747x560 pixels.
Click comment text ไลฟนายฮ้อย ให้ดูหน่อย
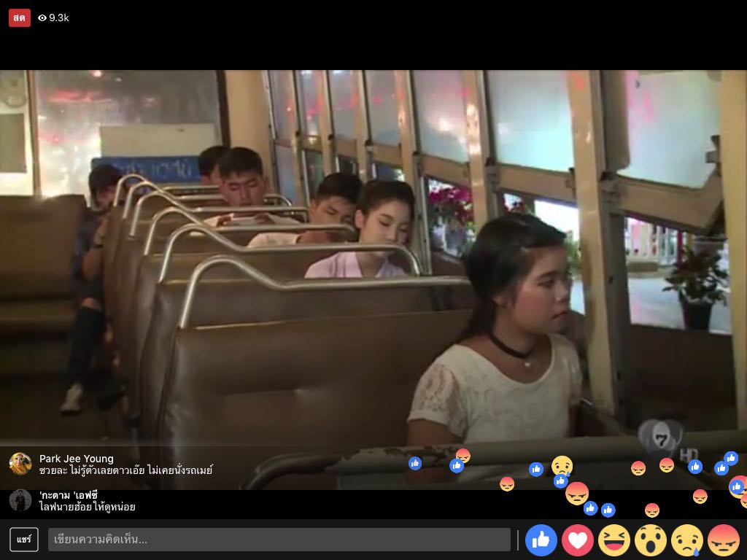pos(88,507)
